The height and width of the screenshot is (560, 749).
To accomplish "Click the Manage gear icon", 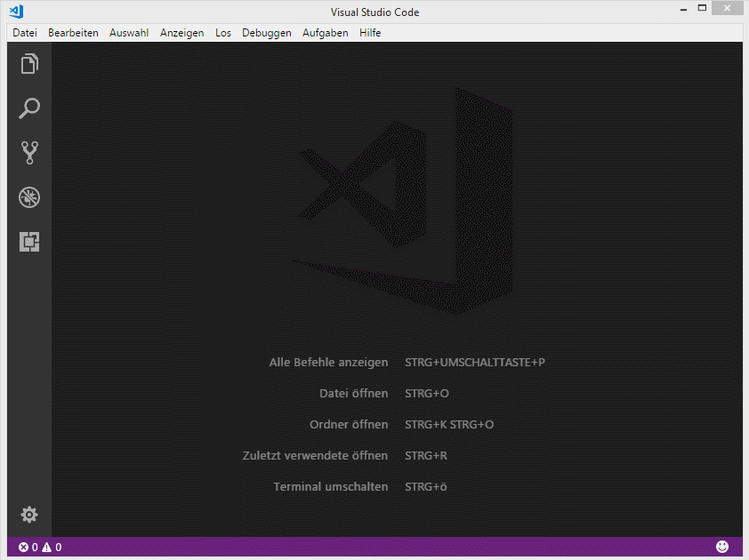I will 29,515.
